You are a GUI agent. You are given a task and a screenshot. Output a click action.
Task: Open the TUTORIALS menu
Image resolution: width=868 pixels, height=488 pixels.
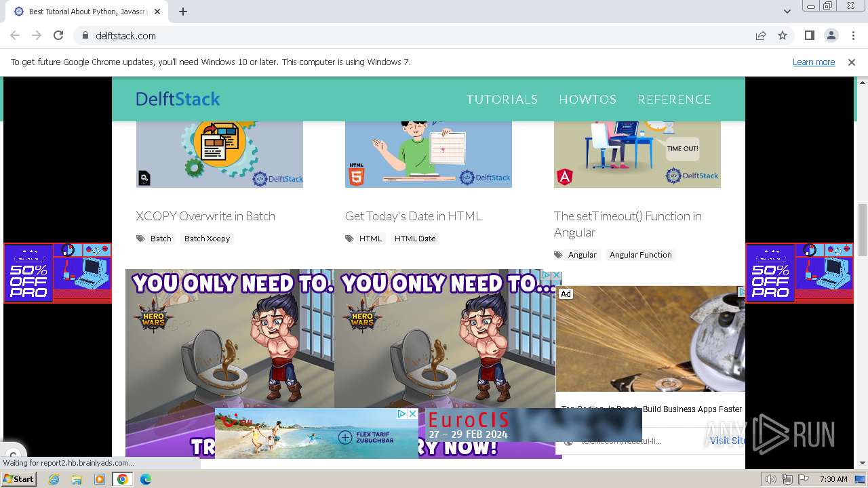click(x=502, y=99)
